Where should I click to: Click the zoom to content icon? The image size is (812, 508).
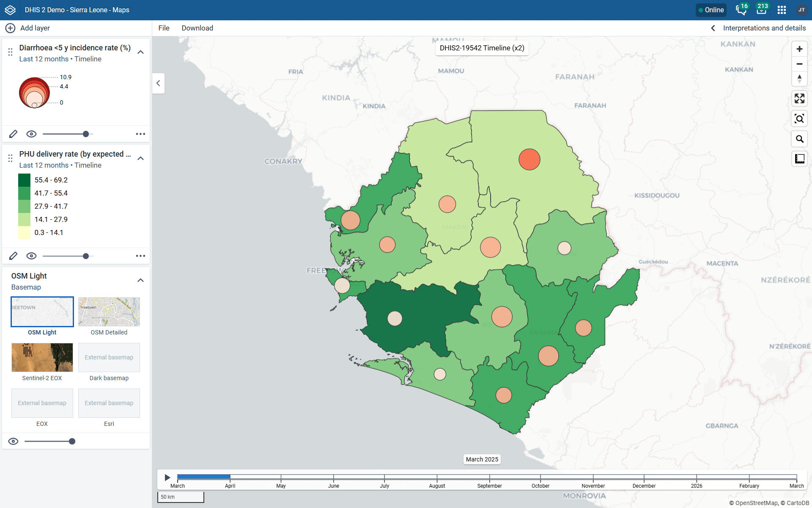tap(799, 119)
